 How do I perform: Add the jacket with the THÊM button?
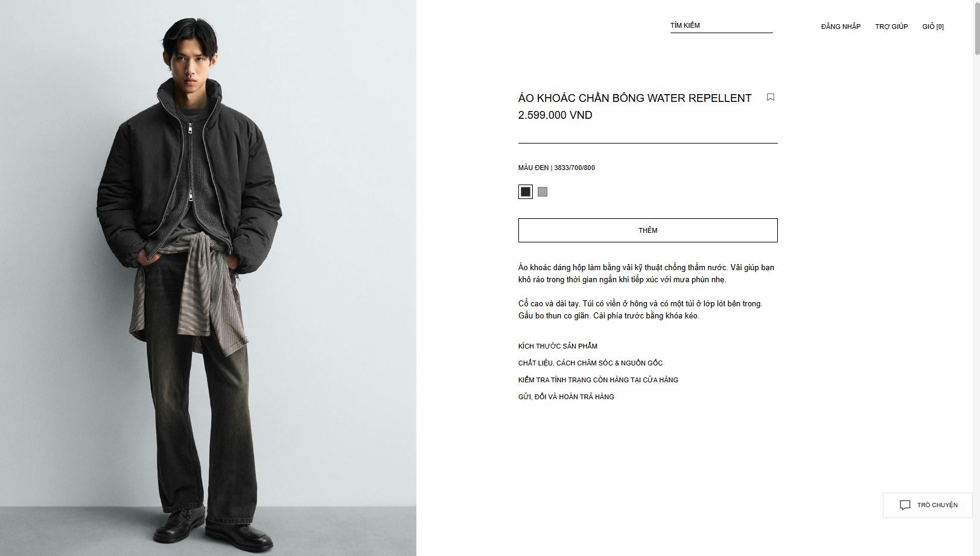[647, 230]
